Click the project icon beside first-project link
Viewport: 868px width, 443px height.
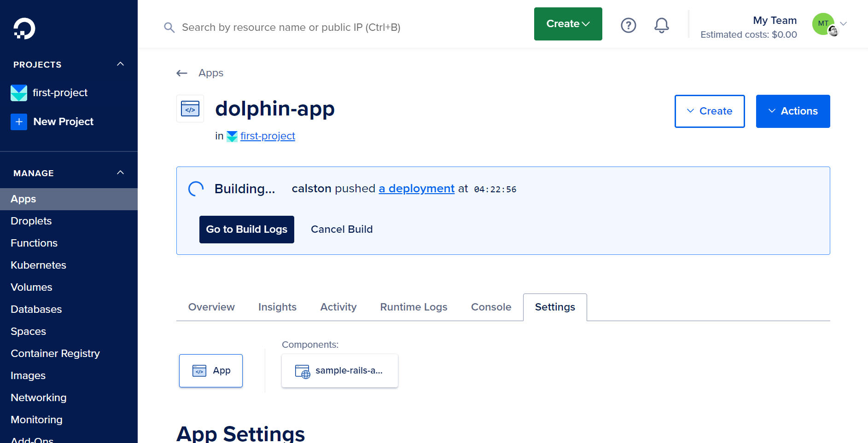232,137
